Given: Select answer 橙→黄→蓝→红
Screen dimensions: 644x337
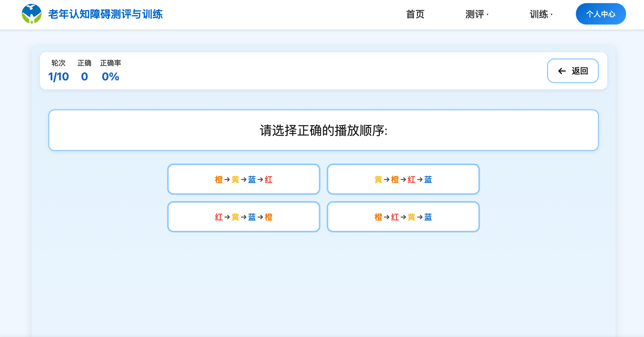Looking at the screenshot, I should (244, 179).
